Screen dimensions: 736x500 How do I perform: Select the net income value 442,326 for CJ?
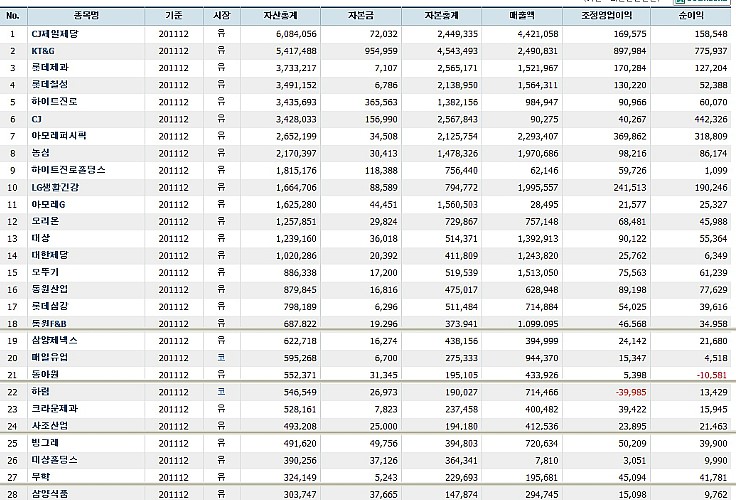point(711,119)
